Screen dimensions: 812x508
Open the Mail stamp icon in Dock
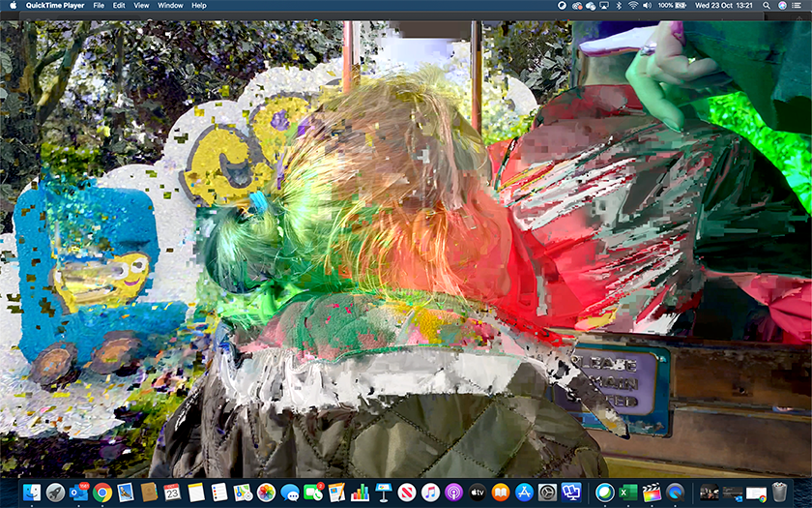[x=126, y=492]
